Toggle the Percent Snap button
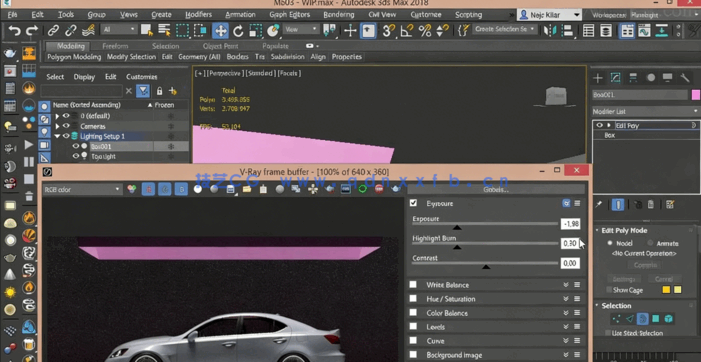Viewport: 701px width, 362px height. pyautogui.click(x=425, y=31)
